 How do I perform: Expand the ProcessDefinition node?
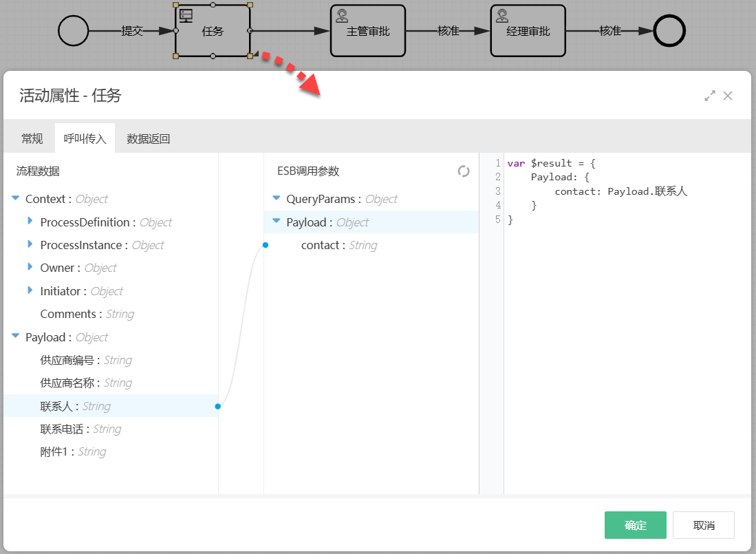[30, 222]
